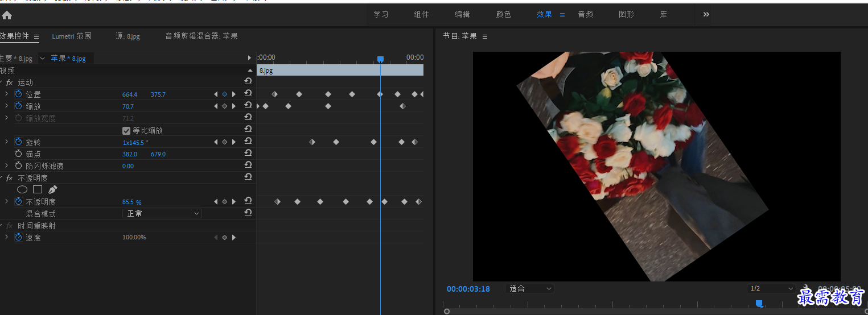Screen dimensions: 868x315
Task: Toggle animation stopwatch for 防闪烁滤镜
Action: point(18,165)
